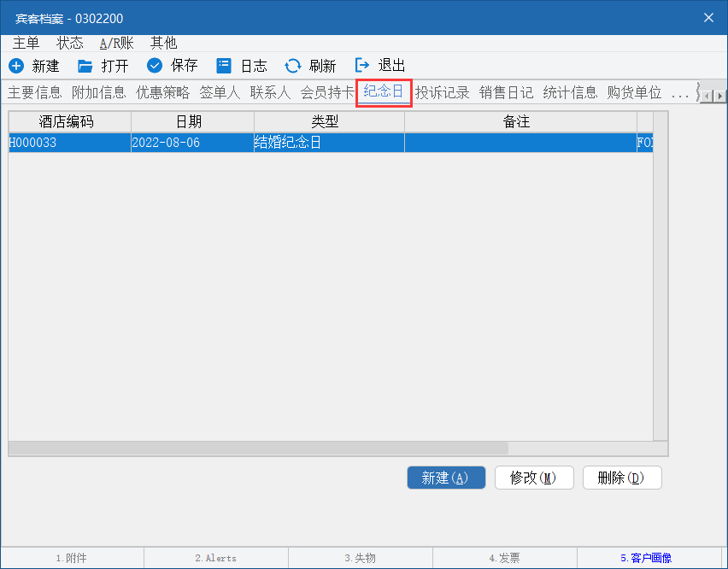Image resolution: width=728 pixels, height=569 pixels.
Task: Click the 保存 checkmark icon
Action: click(x=155, y=66)
